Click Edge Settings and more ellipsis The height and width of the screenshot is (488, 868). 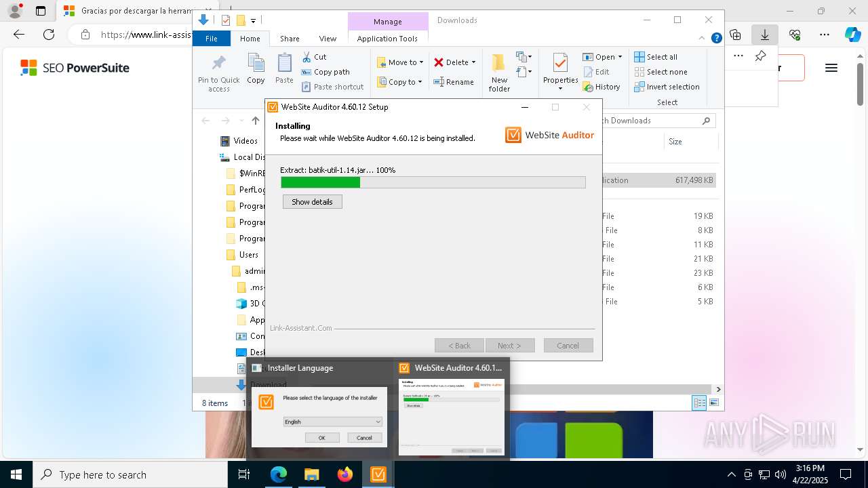coord(825,35)
